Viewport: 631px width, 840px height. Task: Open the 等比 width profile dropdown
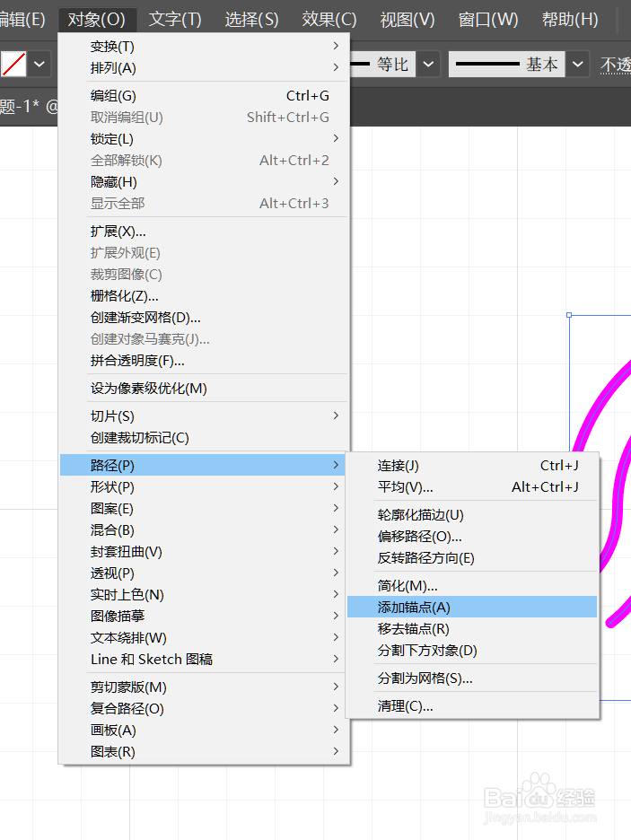[x=428, y=65]
